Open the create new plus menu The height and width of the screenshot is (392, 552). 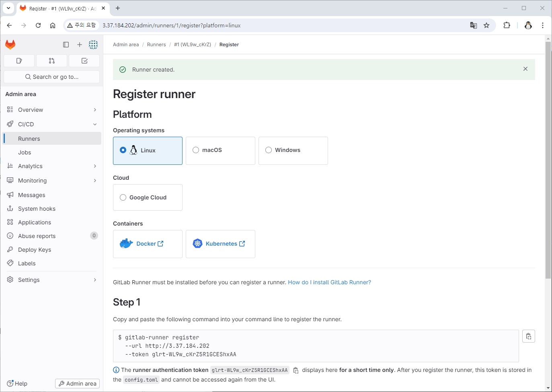click(x=80, y=45)
